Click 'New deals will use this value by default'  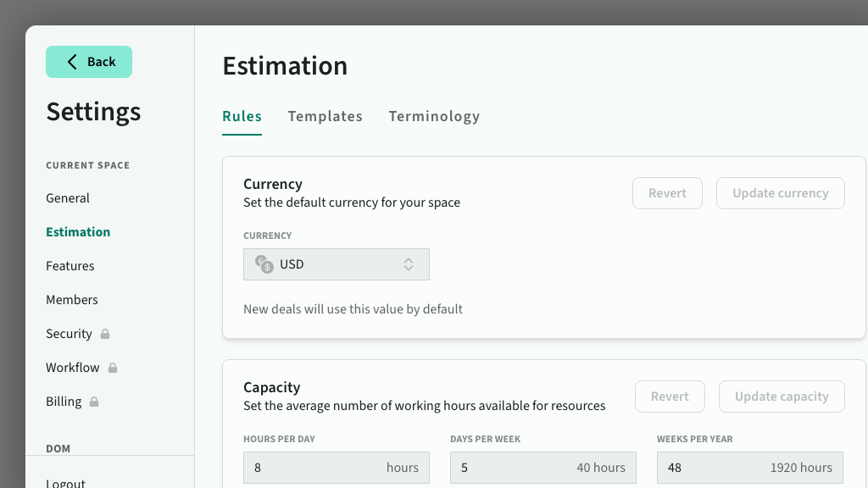[x=353, y=309]
